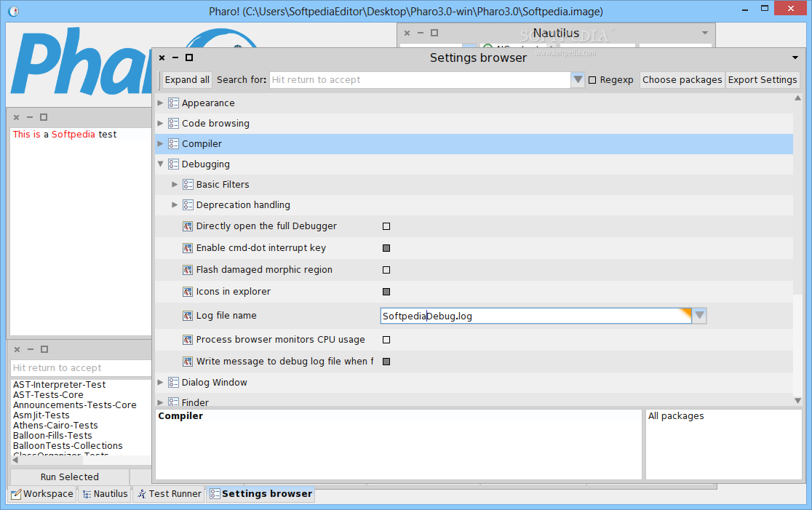
Task: Switch to Workspace taskbar tab
Action: point(42,494)
